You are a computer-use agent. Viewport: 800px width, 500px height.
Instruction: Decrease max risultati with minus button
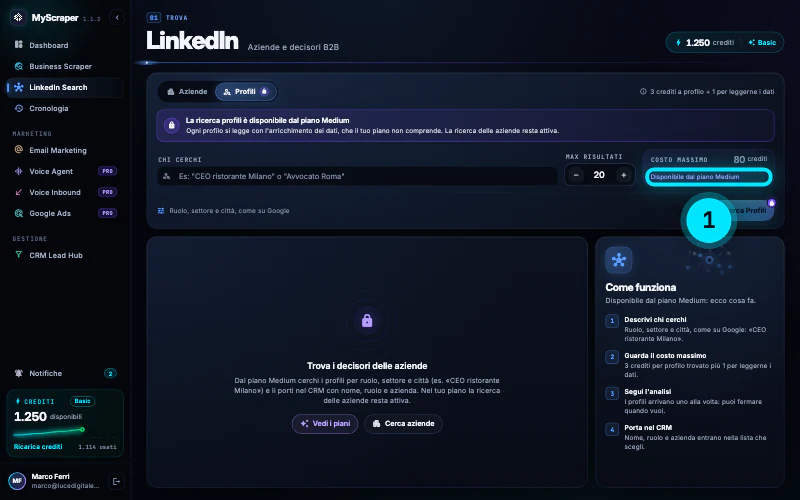click(576, 175)
